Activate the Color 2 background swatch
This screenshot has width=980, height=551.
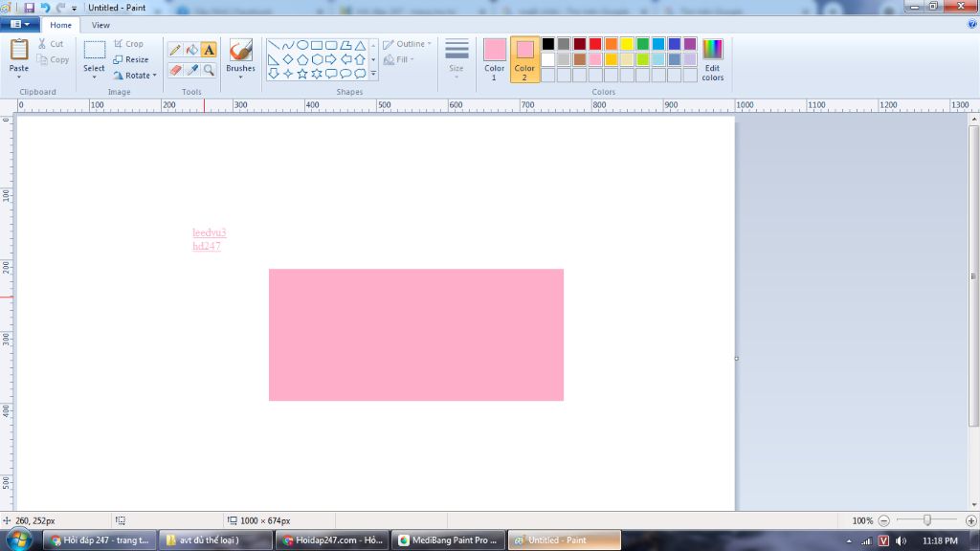click(x=524, y=59)
